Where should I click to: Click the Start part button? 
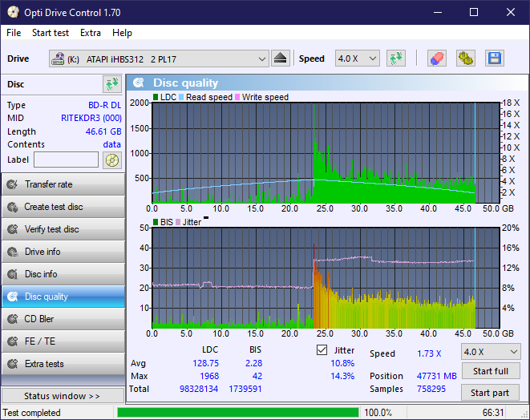click(490, 393)
